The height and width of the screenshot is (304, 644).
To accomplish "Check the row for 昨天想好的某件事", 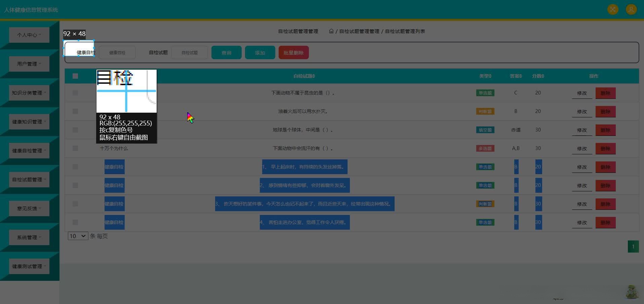I will (x=75, y=204).
